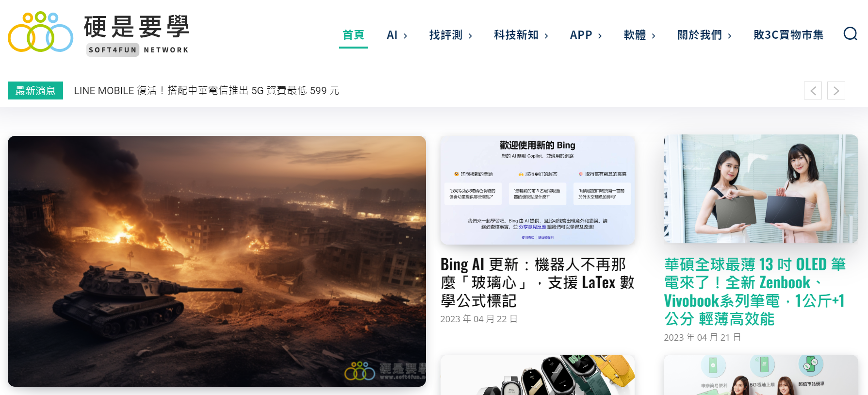
Task: Expand the APP submenu chevron
Action: [x=600, y=36]
